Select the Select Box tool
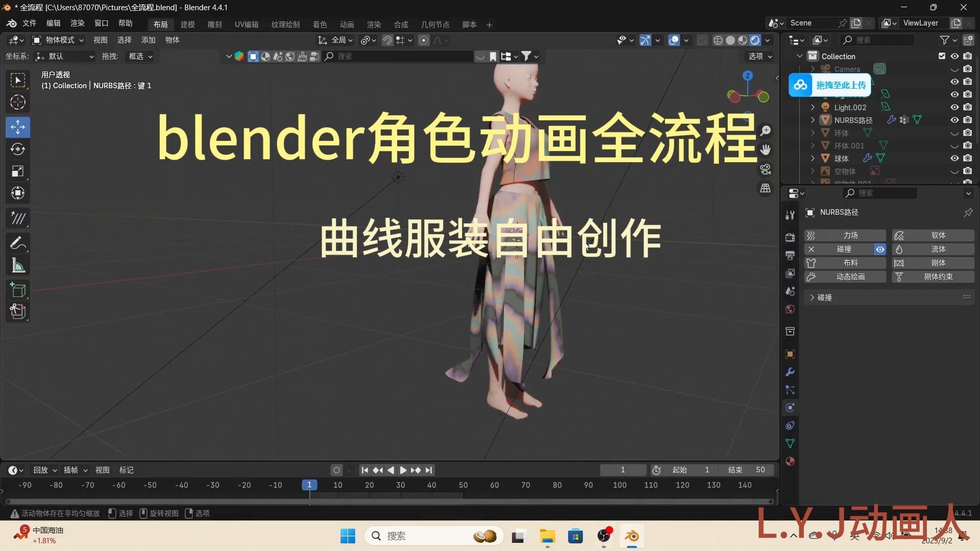The width and height of the screenshot is (980, 551). click(18, 80)
